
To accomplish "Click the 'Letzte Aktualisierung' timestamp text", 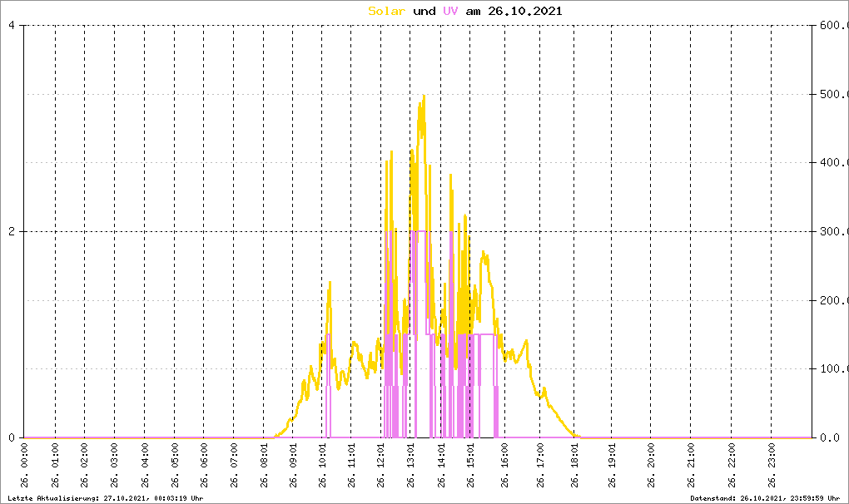I will (106, 498).
